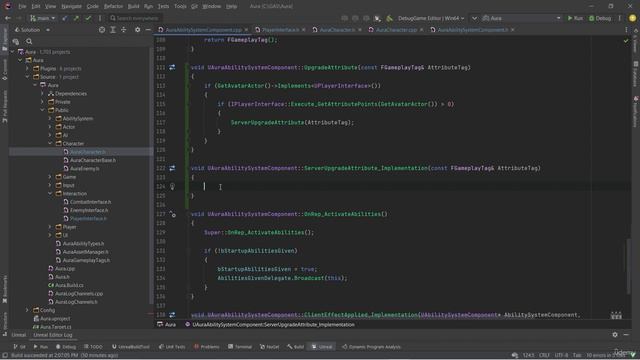Screen dimensions: 640x360
Task: Click the icon left of the explorer magnifier
Action: pos(16,41)
